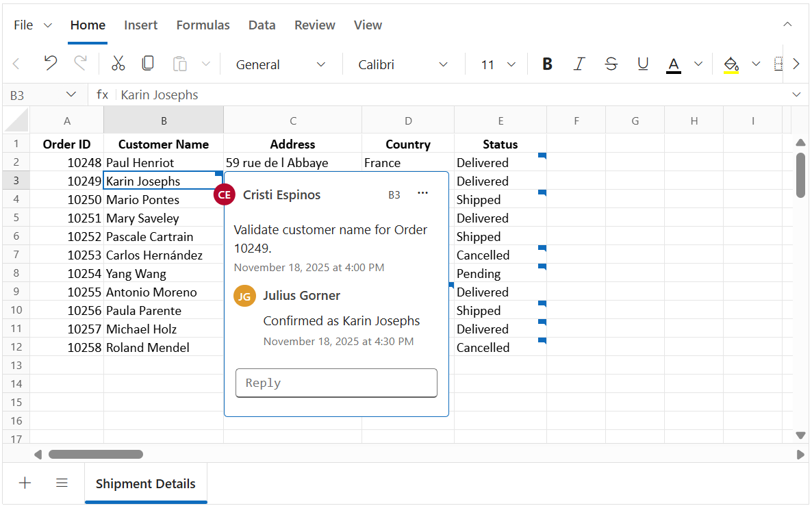Click the select-all corner triangle

[x=16, y=120]
